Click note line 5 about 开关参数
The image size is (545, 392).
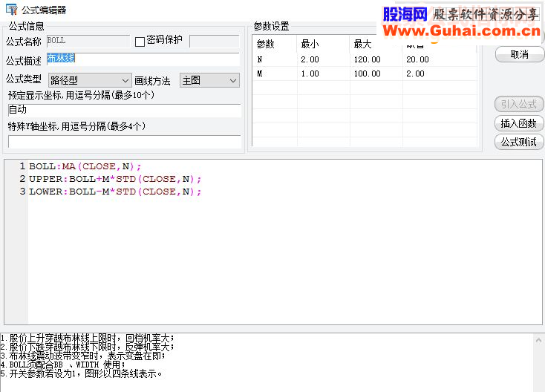(82, 373)
